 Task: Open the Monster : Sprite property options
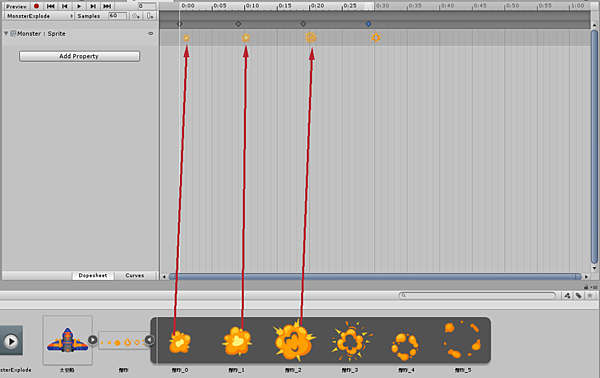151,33
